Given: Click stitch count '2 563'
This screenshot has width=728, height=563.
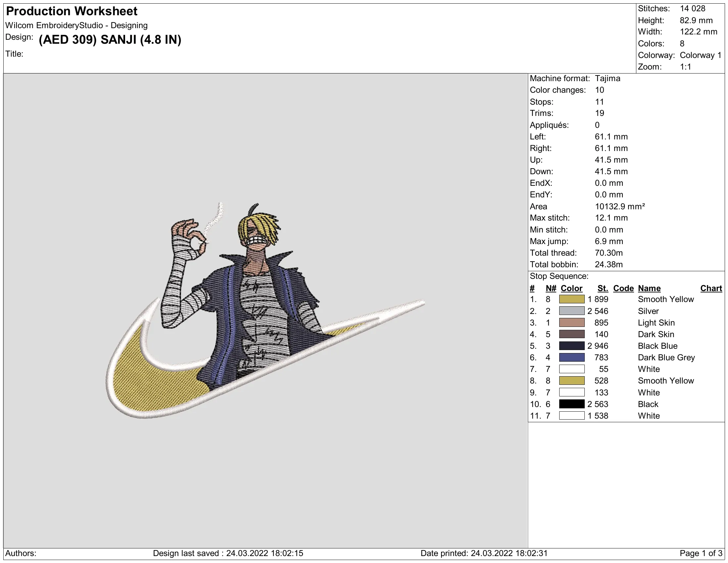Looking at the screenshot, I should pos(598,405).
